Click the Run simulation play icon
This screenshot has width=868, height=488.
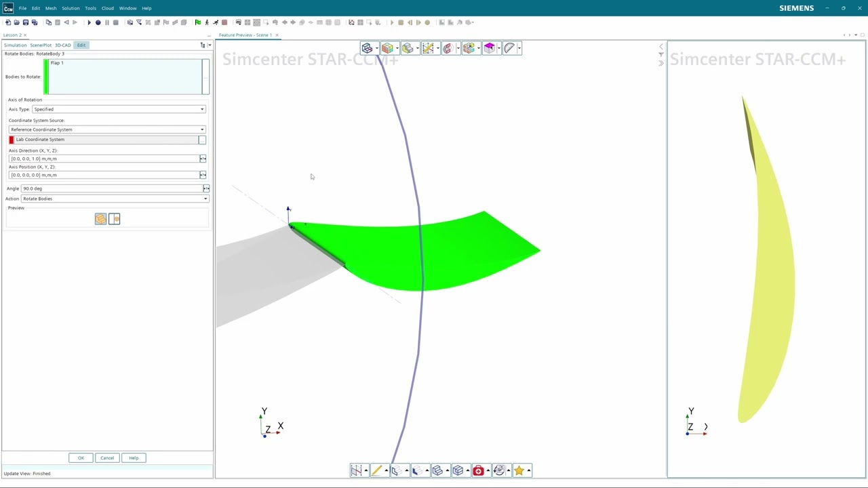click(89, 22)
